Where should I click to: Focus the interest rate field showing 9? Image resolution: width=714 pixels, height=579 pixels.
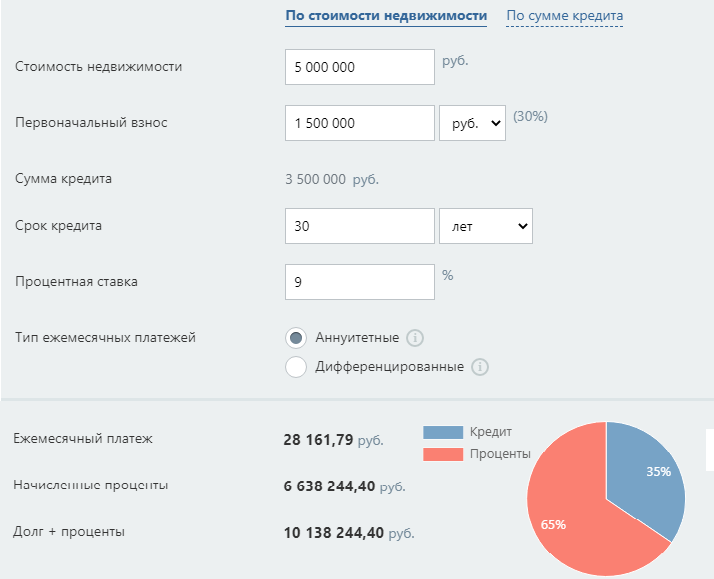[x=360, y=282]
